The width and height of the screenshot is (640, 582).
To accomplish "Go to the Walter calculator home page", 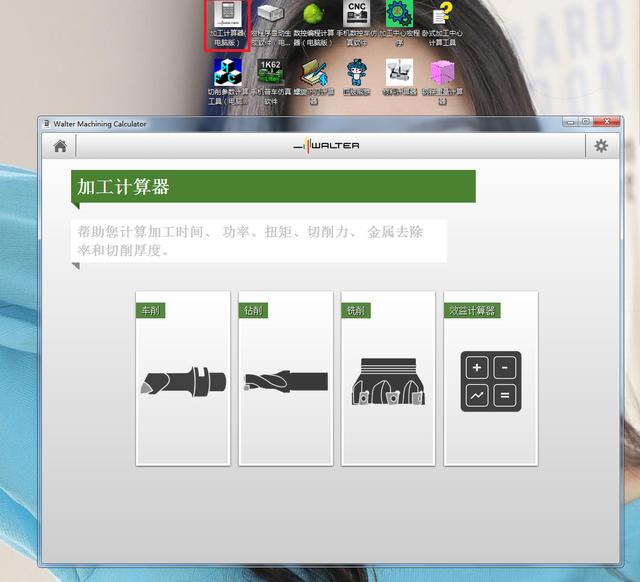I will 60,146.
